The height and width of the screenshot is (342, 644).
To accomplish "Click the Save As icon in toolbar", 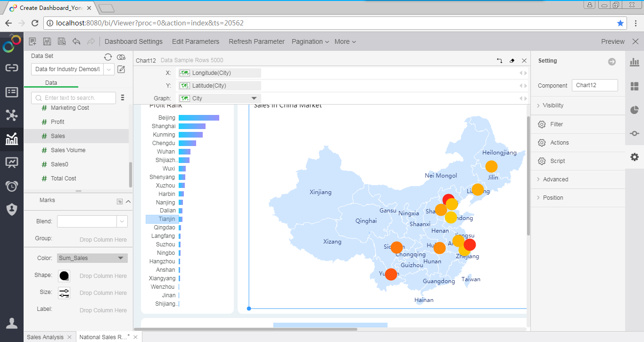I will [x=62, y=41].
